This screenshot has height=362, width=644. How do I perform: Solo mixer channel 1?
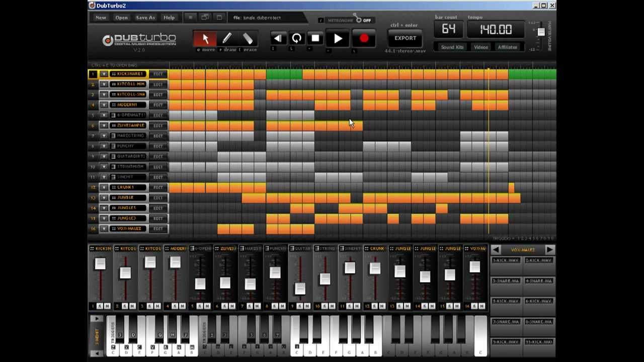(x=100, y=306)
